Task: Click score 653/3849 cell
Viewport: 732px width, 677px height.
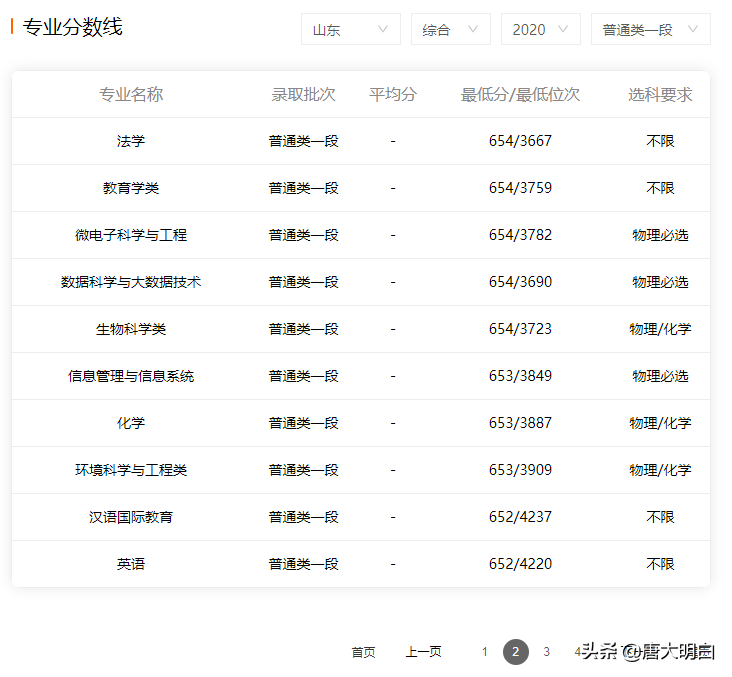Action: 520,376
